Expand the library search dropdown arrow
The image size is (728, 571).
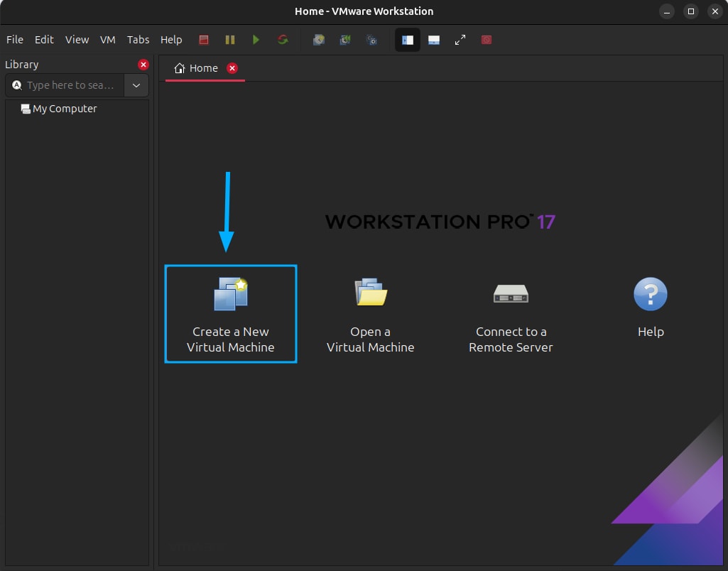[136, 85]
